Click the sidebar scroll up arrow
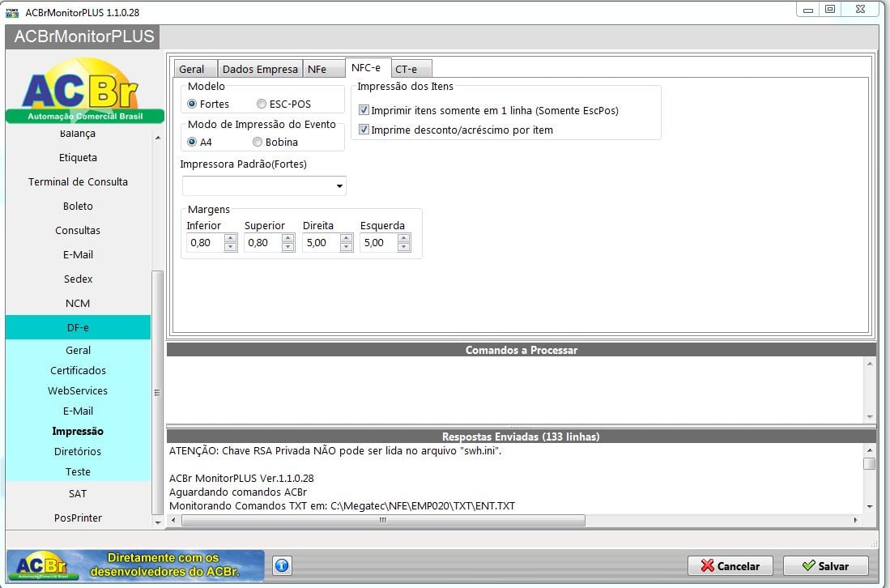The height and width of the screenshot is (588, 890). (158, 138)
